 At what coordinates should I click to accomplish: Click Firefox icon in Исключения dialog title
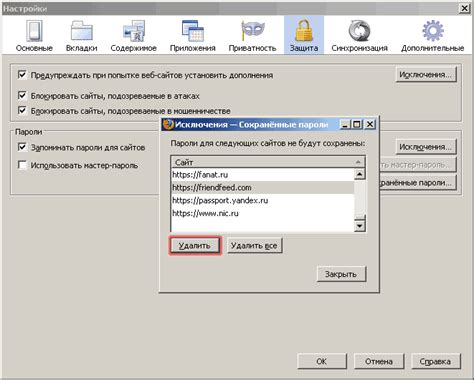tap(168, 124)
